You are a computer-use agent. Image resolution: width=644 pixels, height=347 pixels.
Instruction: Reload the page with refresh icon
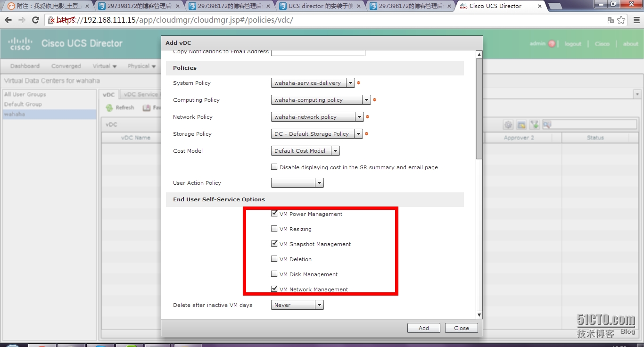tap(35, 20)
